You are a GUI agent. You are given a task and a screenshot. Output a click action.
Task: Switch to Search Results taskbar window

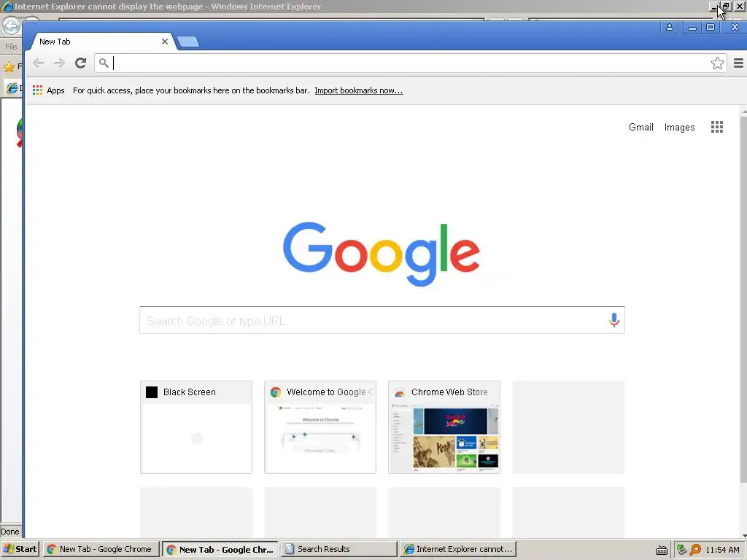pyautogui.click(x=338, y=549)
